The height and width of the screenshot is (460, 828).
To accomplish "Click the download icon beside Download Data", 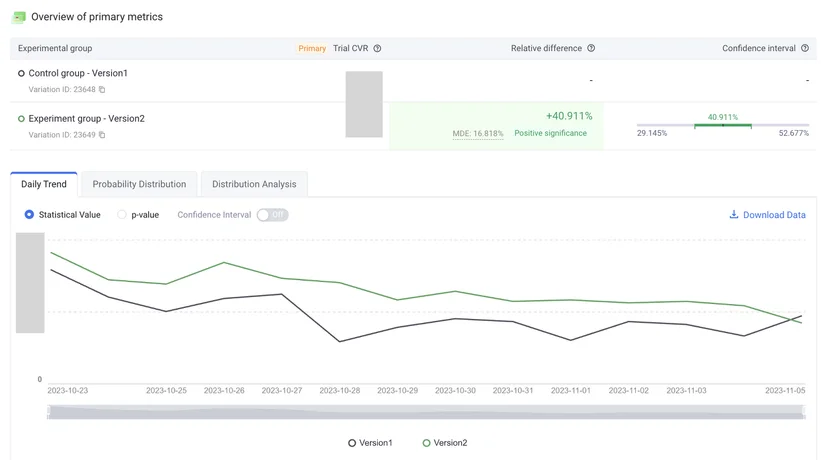I will pos(733,214).
